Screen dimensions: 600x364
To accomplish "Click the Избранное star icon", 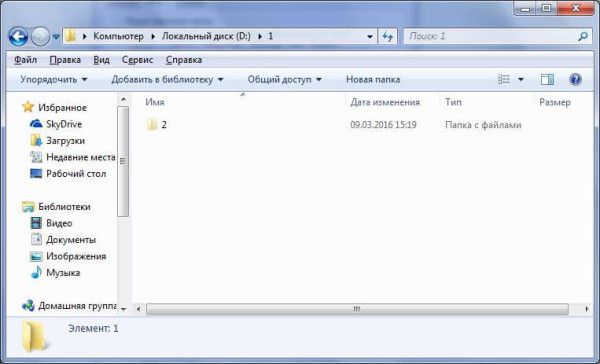I will click(x=28, y=107).
